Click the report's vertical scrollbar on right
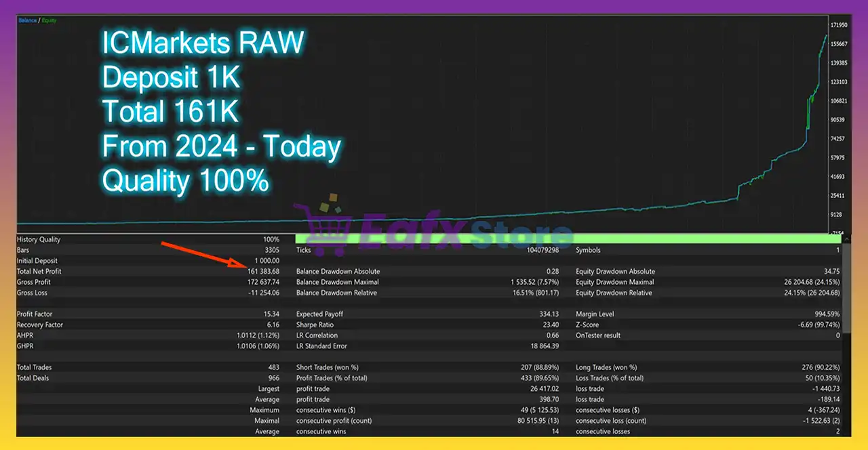Screen dimensions: 868x450 coord(846,305)
